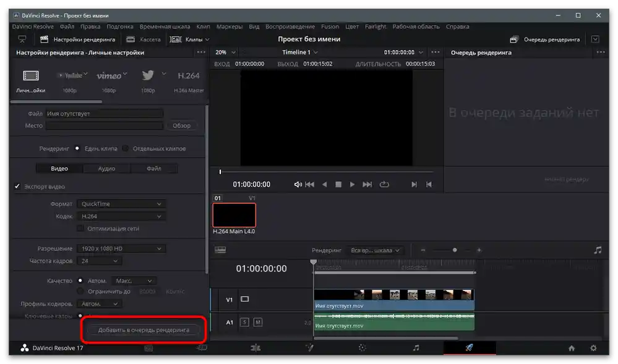
Task: Jump to last frame in viewer
Action: 367,184
